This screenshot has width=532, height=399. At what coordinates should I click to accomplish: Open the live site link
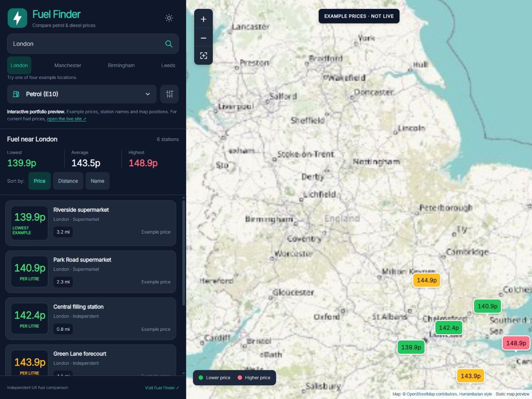(66, 119)
